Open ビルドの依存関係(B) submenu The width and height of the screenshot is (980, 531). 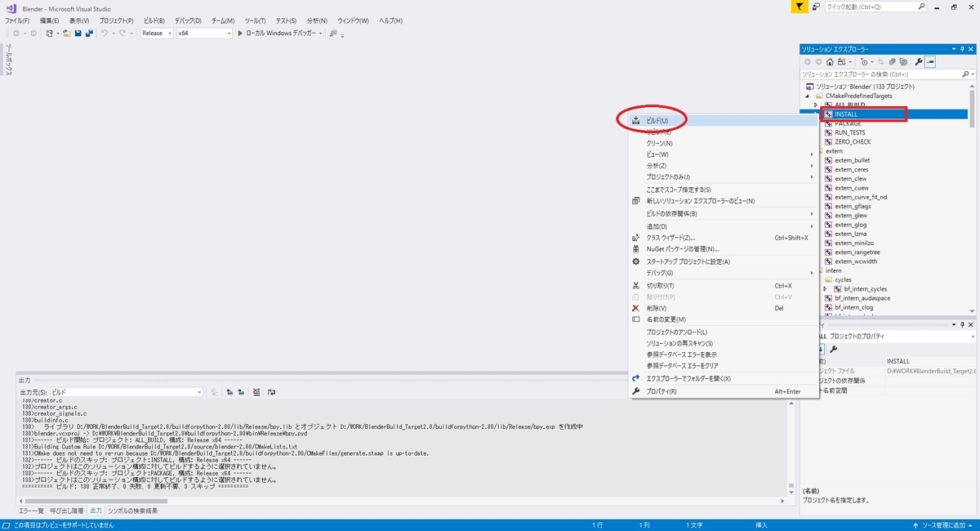pos(723,214)
